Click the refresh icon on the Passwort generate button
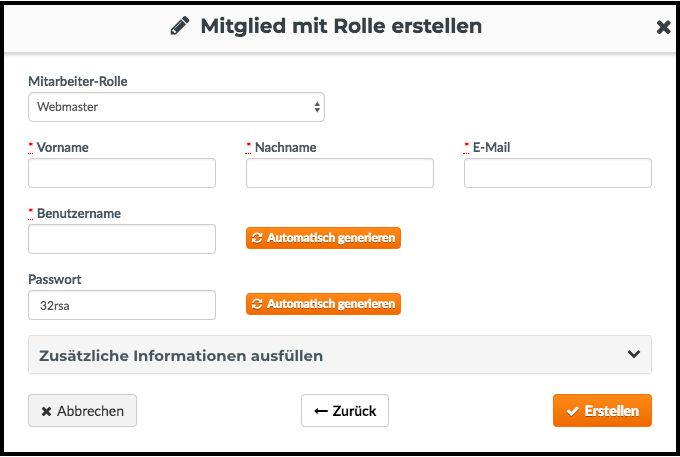Screen dimensions: 680x457 (x=257, y=304)
